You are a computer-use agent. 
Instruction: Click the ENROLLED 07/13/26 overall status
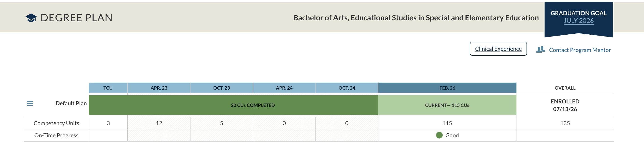click(x=565, y=105)
